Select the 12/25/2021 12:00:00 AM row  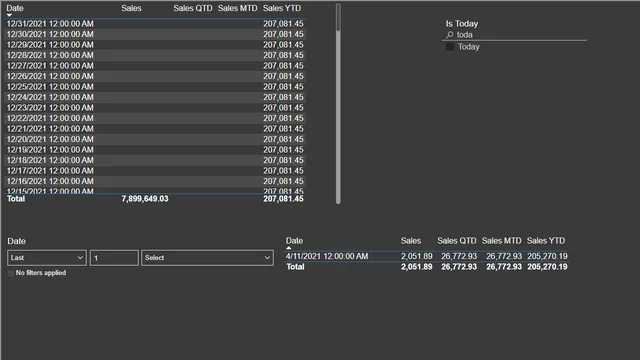coord(155,87)
